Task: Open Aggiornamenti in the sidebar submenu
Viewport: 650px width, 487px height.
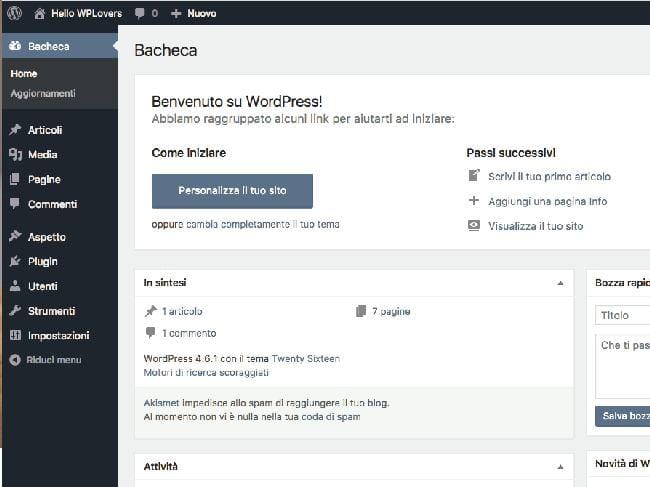Action: 43,93
